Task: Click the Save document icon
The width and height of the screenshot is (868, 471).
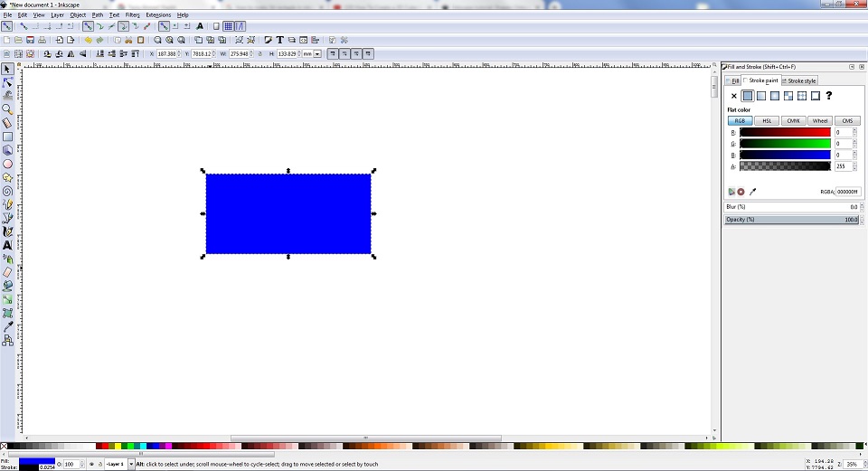Action: click(x=30, y=40)
